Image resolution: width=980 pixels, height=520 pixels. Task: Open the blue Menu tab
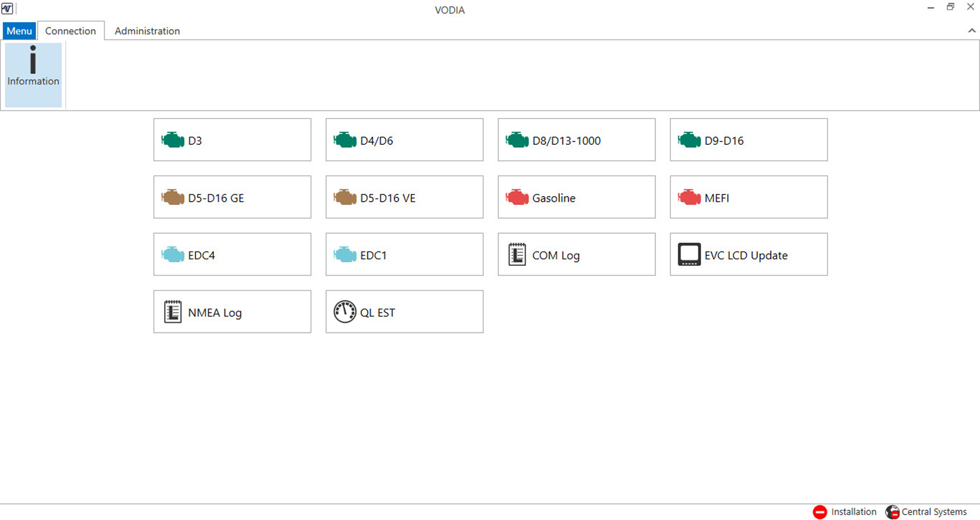click(x=19, y=31)
